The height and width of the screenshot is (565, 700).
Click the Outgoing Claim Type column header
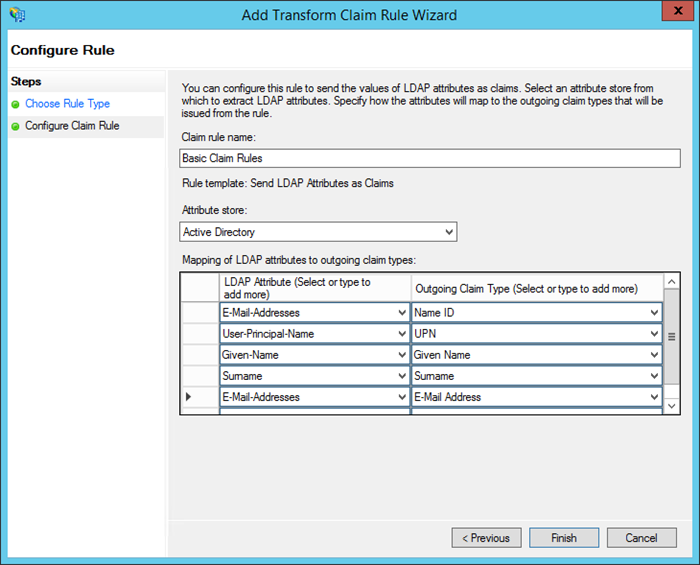537,288
